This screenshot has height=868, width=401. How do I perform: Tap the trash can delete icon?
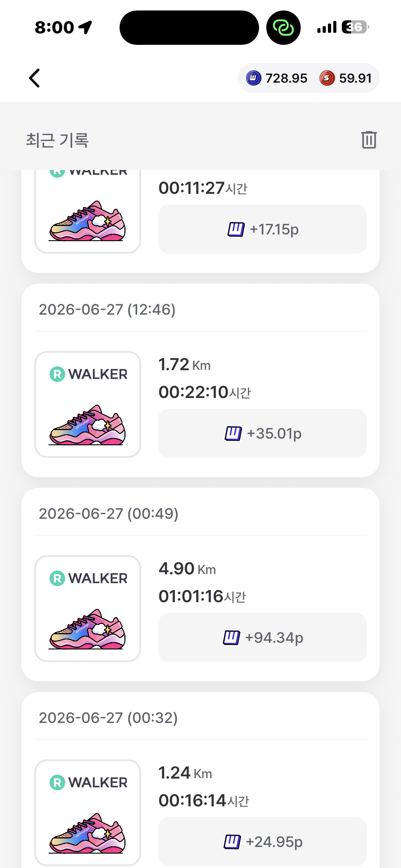(x=369, y=139)
